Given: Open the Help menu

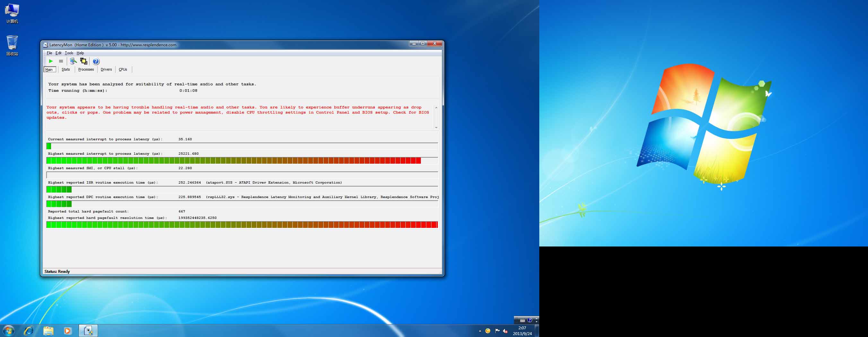Looking at the screenshot, I should point(80,53).
